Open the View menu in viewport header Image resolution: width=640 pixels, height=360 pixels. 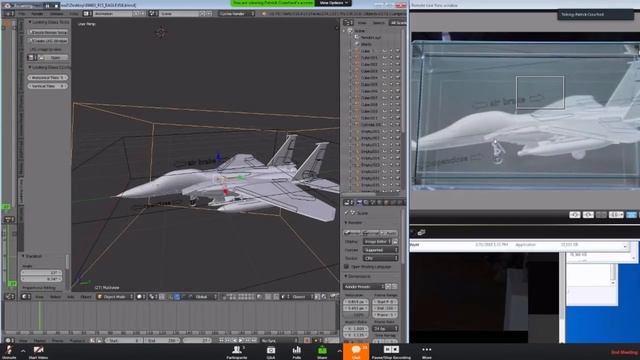pyautogui.click(x=39, y=297)
